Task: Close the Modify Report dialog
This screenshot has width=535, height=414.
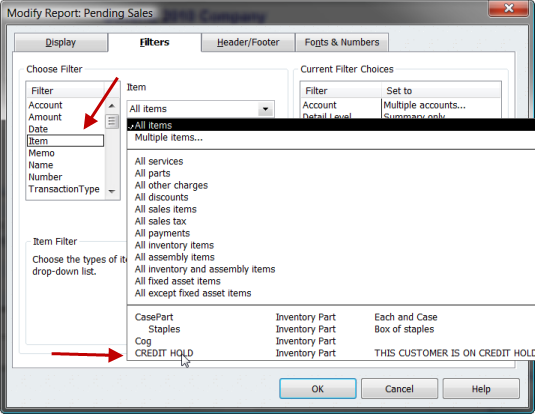Action: tap(508, 8)
